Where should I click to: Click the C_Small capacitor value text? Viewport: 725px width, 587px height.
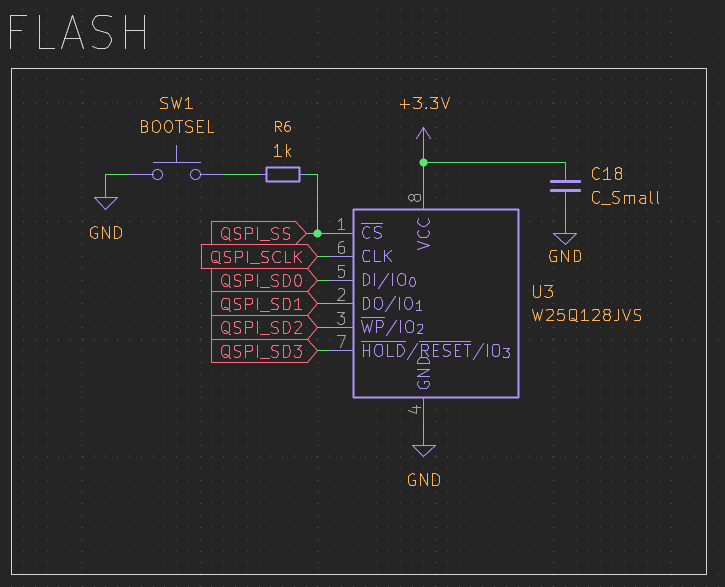[x=625, y=197]
